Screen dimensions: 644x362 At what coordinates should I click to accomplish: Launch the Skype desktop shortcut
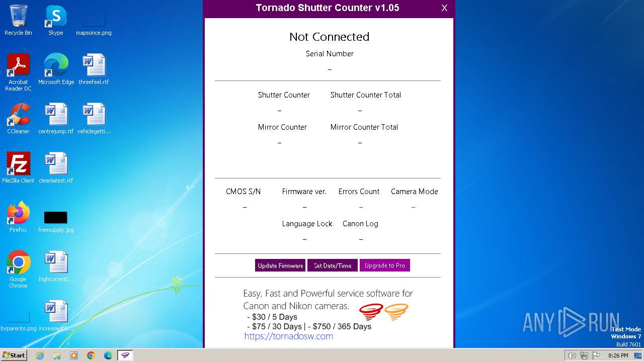(56, 20)
